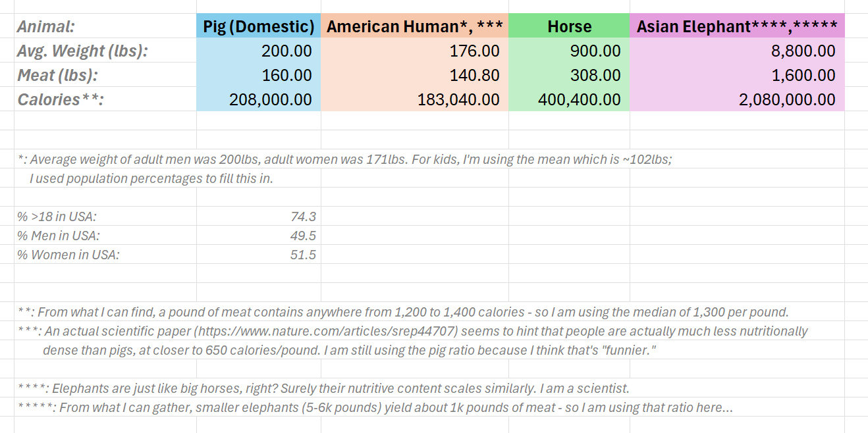Click the nature.com article footnote text
This screenshot has width=868, height=433.
pyautogui.click(x=412, y=340)
